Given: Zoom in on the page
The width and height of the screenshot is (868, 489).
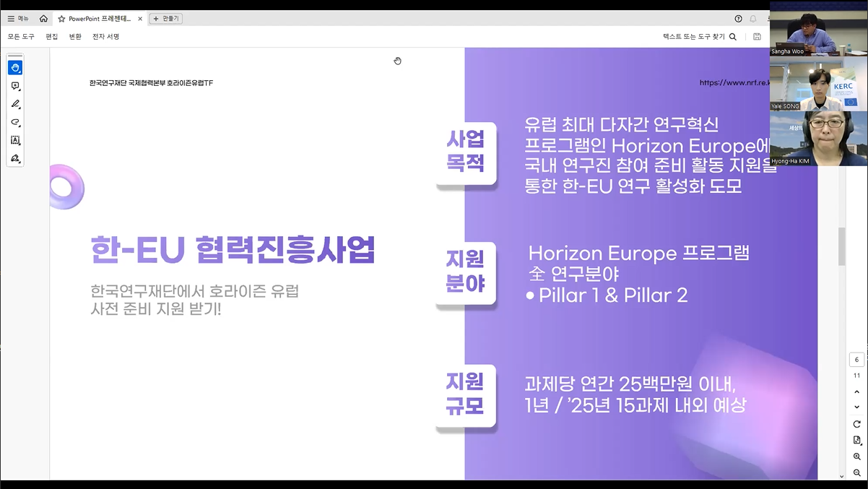Looking at the screenshot, I should click(x=857, y=456).
